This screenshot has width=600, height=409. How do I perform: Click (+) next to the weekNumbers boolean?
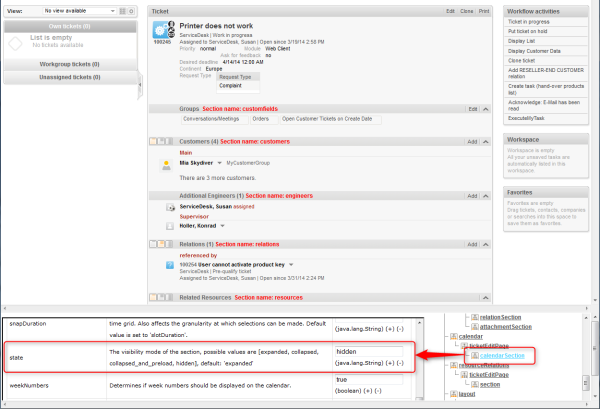point(367,391)
